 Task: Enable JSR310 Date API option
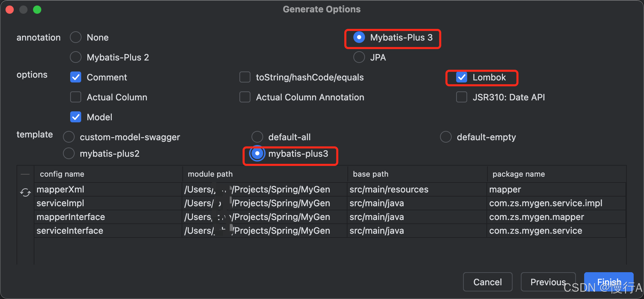(462, 97)
